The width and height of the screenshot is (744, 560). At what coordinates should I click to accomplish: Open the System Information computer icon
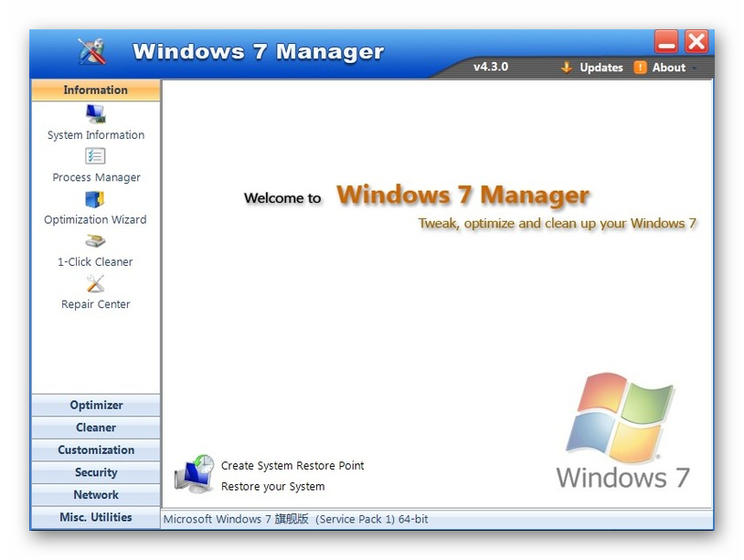pos(96,114)
